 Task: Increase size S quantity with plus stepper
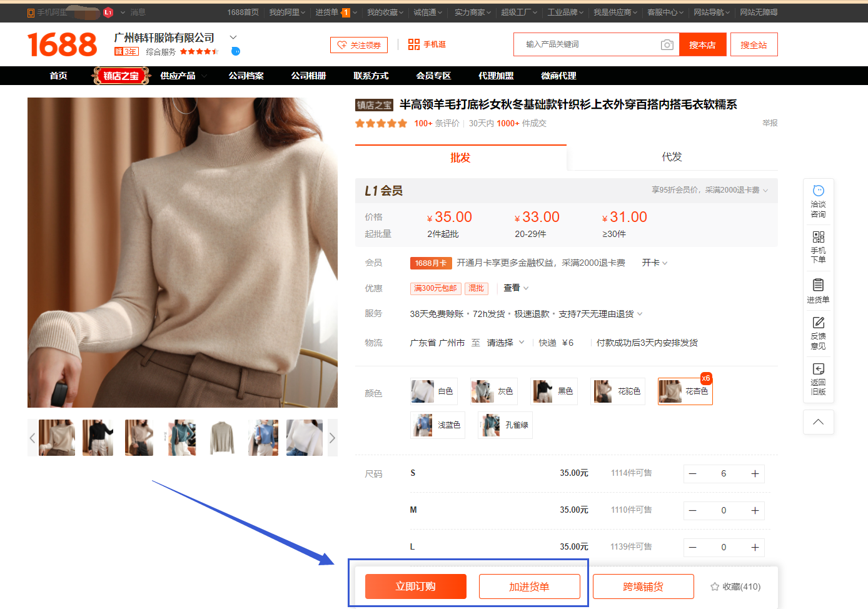pos(755,473)
